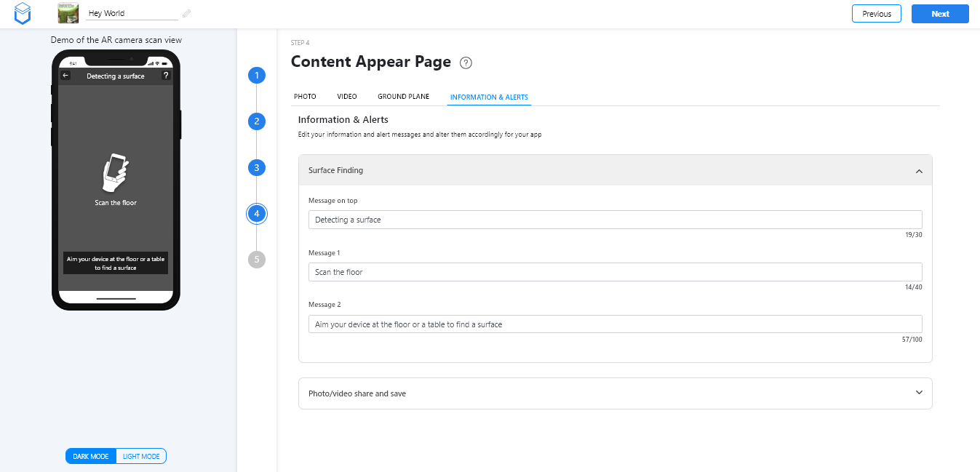Go to step 2 in the stepper

256,121
